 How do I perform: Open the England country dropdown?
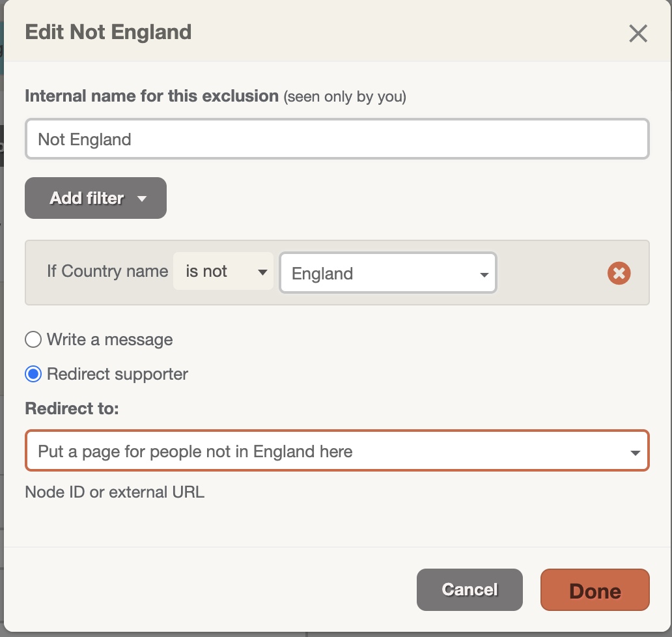pyautogui.click(x=388, y=273)
